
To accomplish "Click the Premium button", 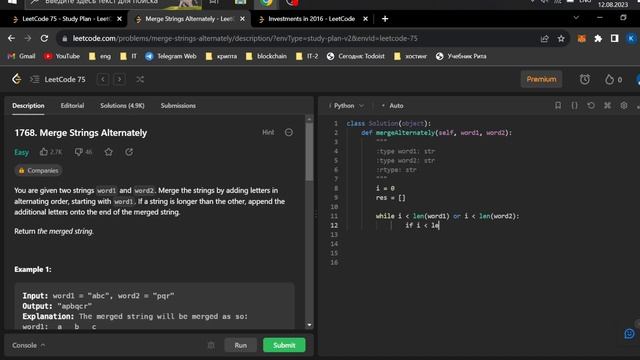I will click(541, 79).
